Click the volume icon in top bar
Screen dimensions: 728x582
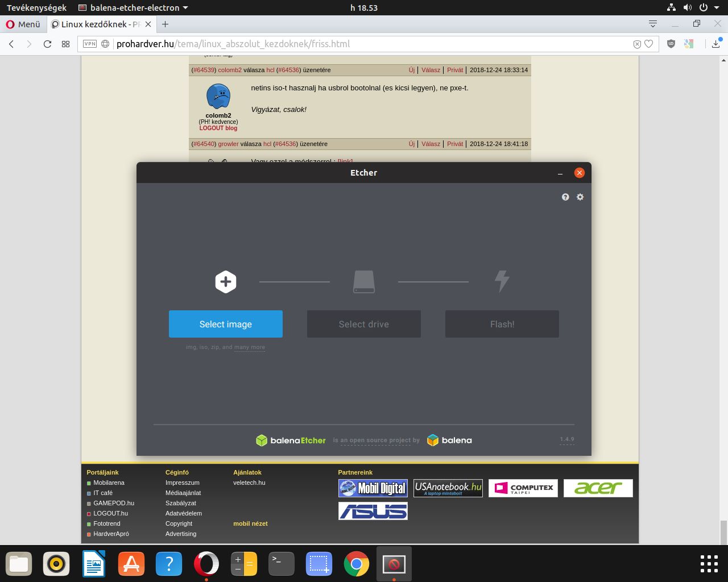pos(688,8)
